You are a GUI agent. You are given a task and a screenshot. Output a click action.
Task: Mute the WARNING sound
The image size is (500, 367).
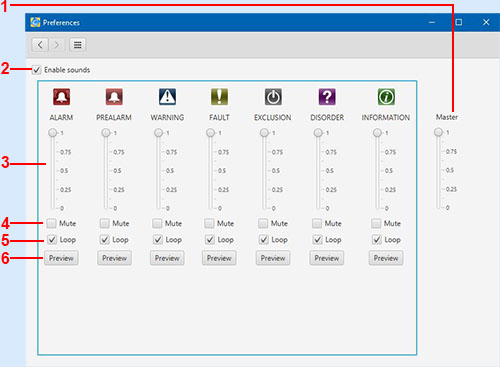tap(157, 223)
